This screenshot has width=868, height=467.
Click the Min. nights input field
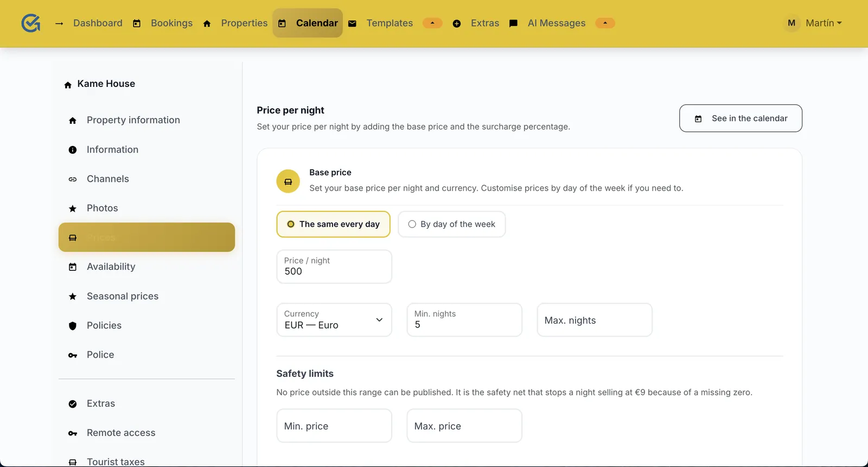(x=464, y=320)
